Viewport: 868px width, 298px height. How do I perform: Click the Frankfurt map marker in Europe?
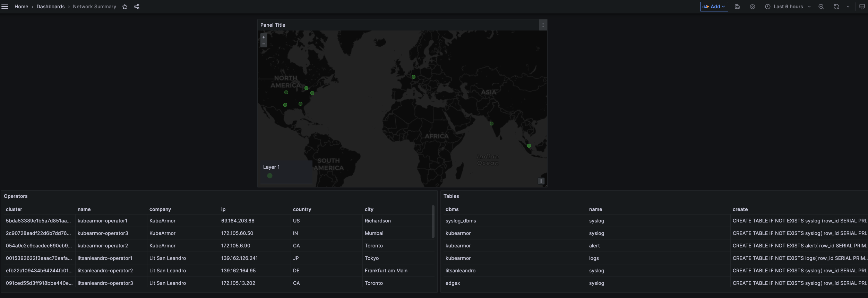[413, 77]
